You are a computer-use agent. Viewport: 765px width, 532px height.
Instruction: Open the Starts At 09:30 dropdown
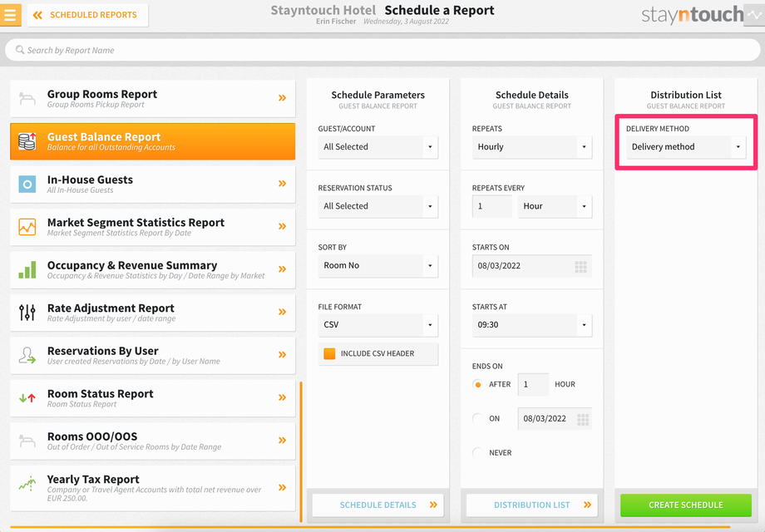pyautogui.click(x=532, y=325)
